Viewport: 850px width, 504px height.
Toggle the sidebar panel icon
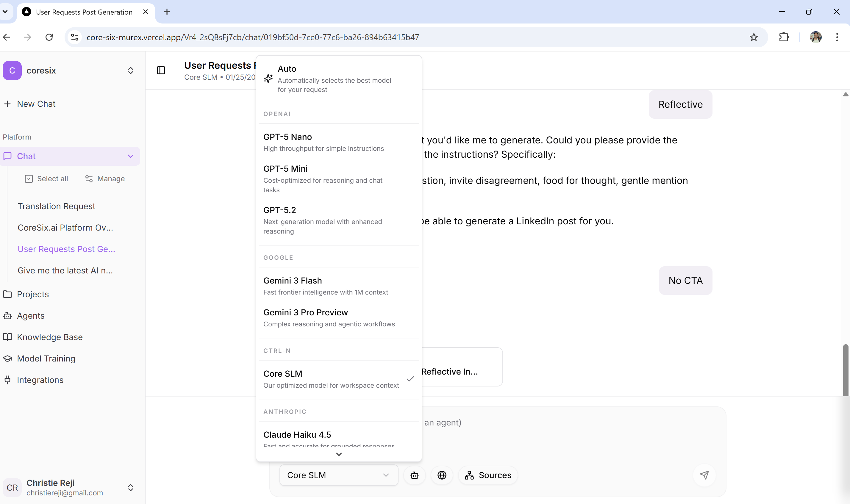tap(161, 70)
